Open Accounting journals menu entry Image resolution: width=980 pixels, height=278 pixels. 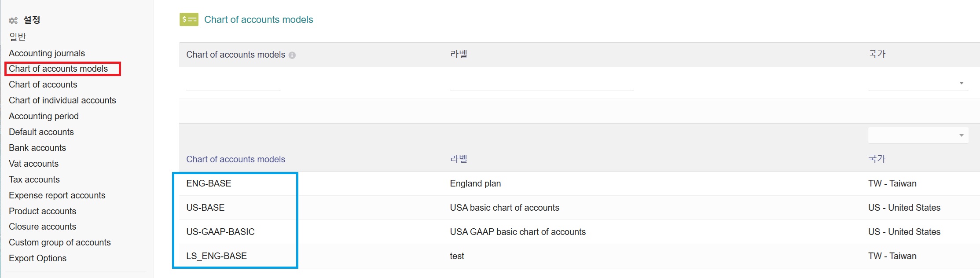coord(47,53)
